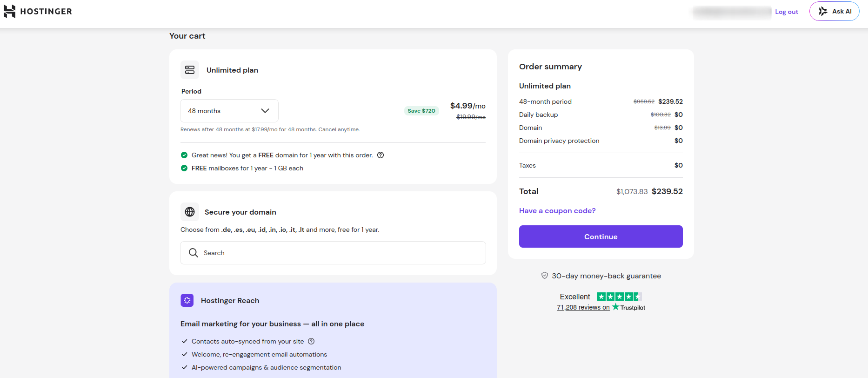The image size is (868, 378).
Task: Log out of the account
Action: pos(787,12)
